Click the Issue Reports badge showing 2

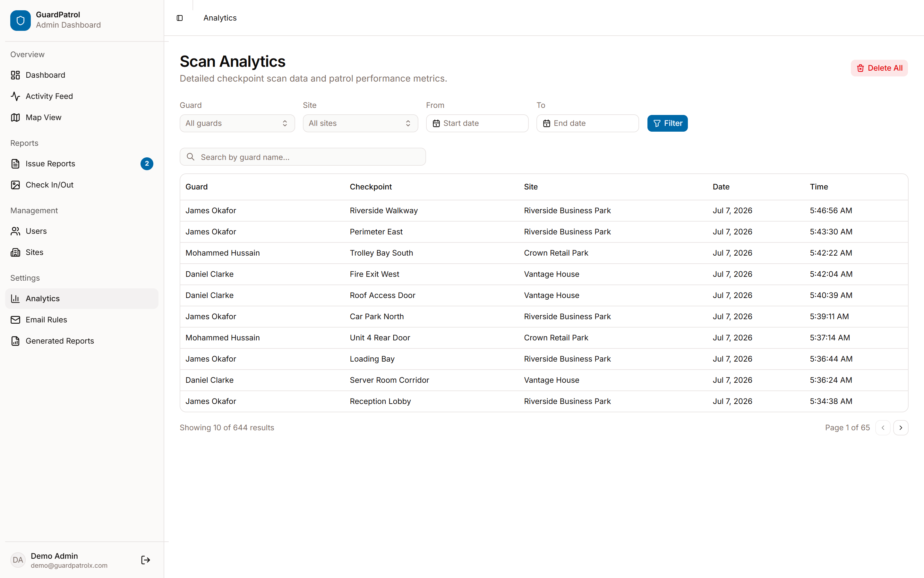147,164
